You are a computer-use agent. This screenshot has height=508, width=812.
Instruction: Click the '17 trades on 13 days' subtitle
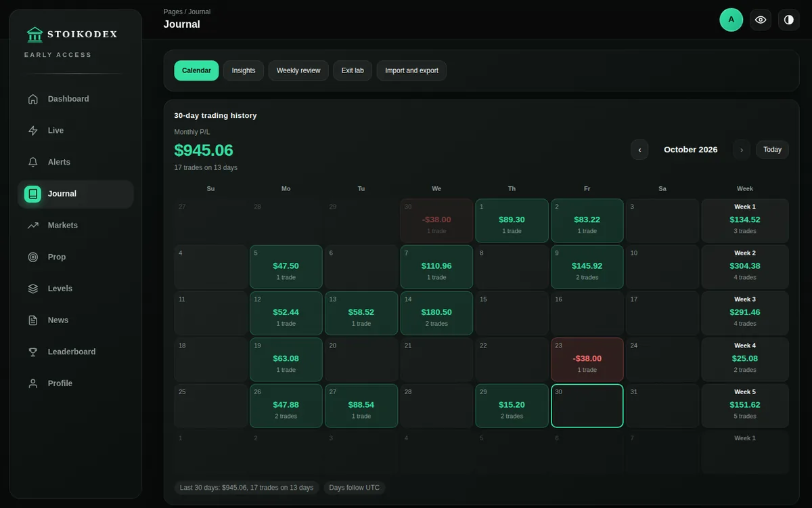pos(206,167)
